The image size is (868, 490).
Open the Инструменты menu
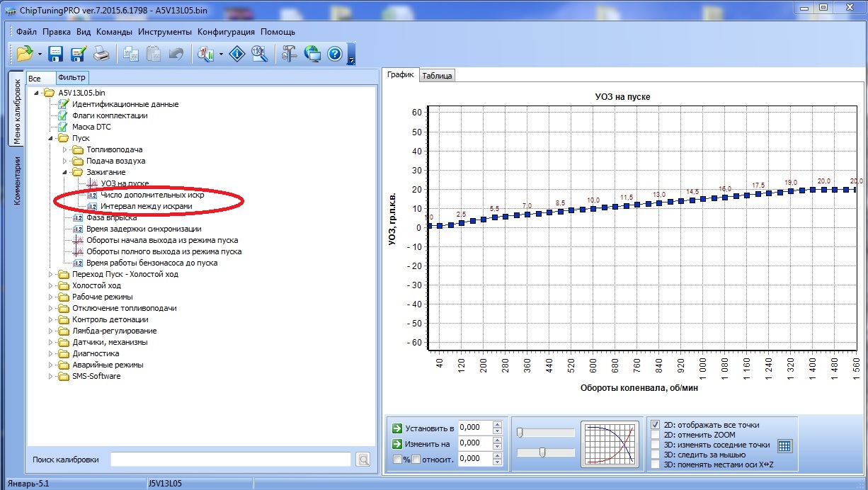point(165,32)
